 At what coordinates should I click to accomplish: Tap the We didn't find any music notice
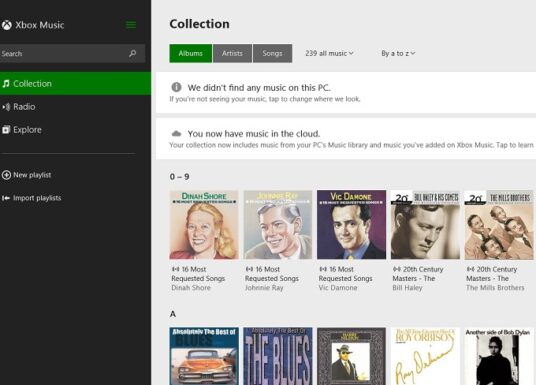coord(346,92)
